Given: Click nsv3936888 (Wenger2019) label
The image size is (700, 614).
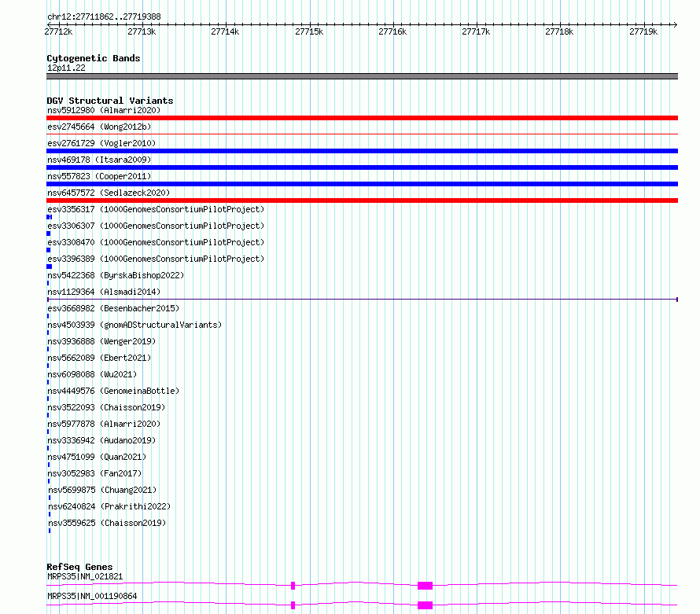Looking at the screenshot, I should [101, 341].
